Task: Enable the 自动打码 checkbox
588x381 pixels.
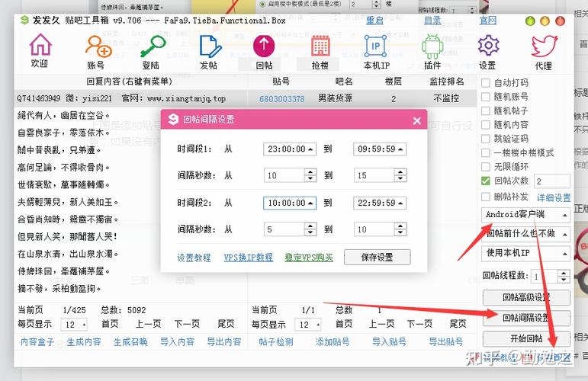Action: pyautogui.click(x=486, y=83)
